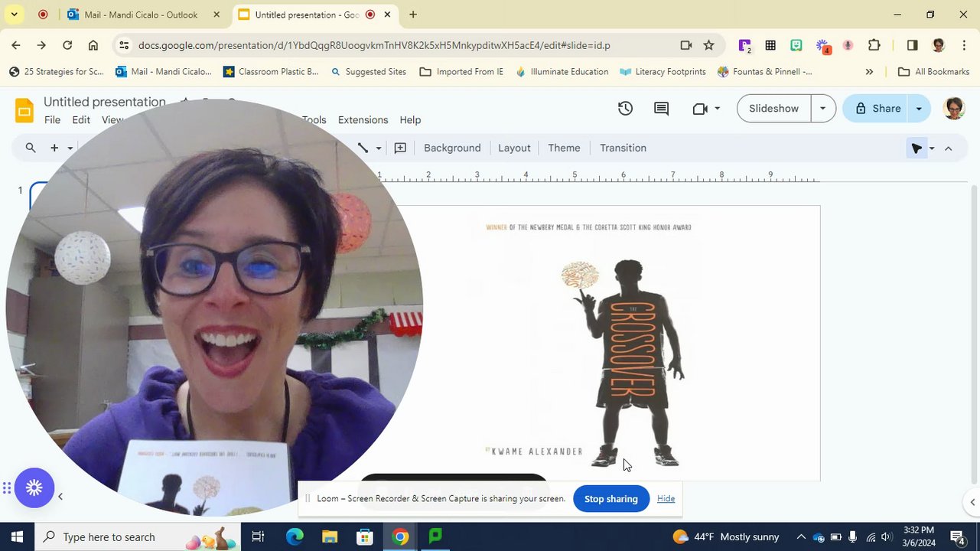Open the Theme panel
Viewport: 980px width, 551px height.
(564, 148)
